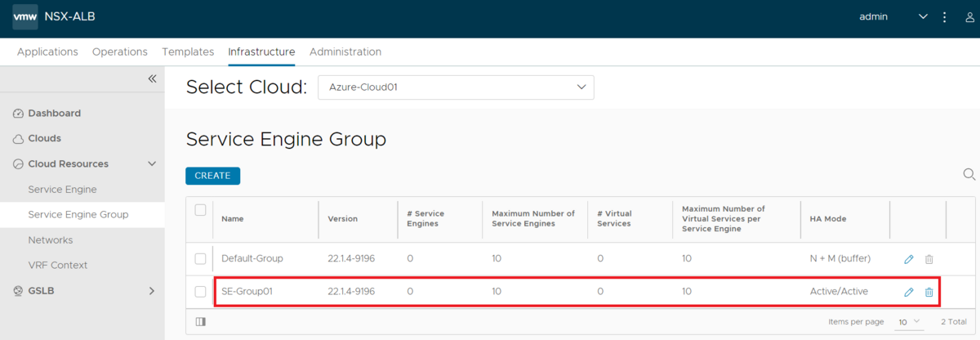
Task: Sort by Name column header
Action: pos(233,219)
